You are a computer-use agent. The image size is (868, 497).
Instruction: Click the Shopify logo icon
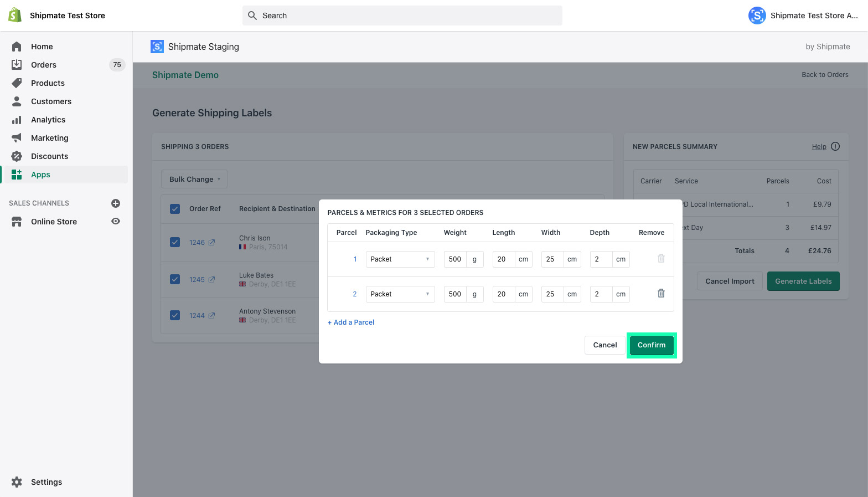point(15,15)
